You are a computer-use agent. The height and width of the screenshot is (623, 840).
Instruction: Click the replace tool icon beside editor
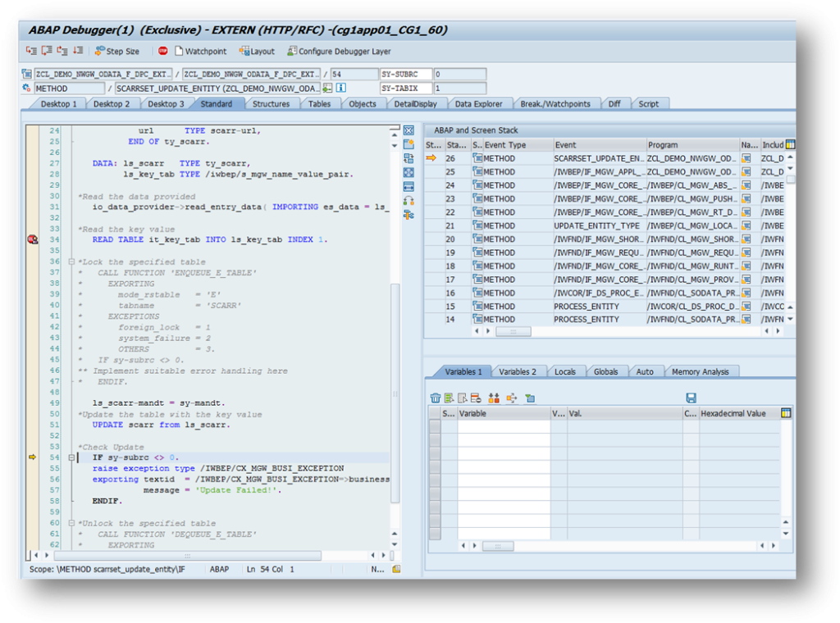coord(409,158)
